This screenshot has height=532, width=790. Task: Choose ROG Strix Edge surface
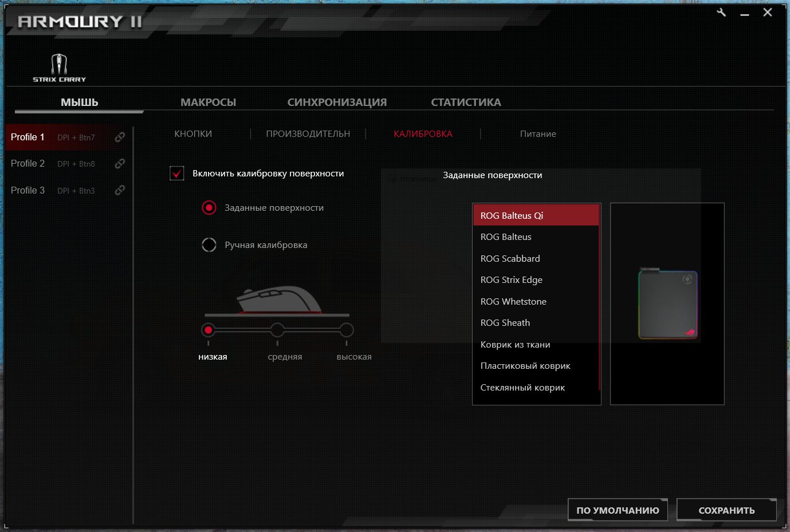click(x=536, y=279)
